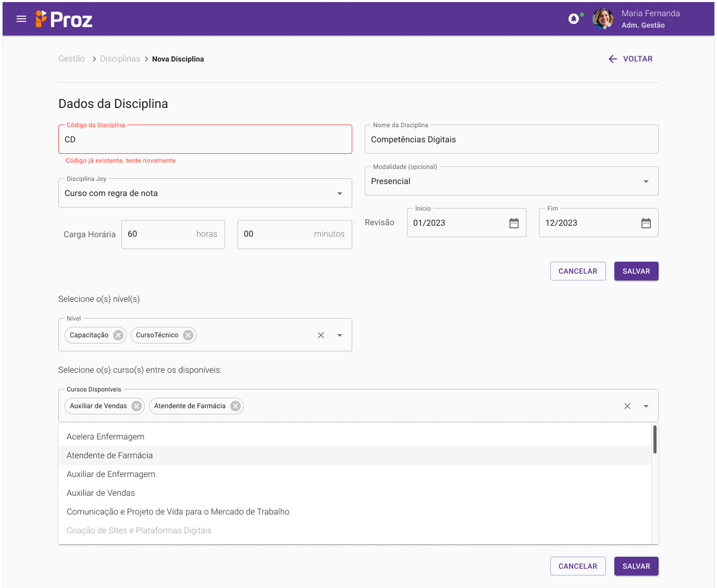717x588 pixels.
Task: Select Auxiliar de Enfermagem from the list
Action: pos(111,474)
